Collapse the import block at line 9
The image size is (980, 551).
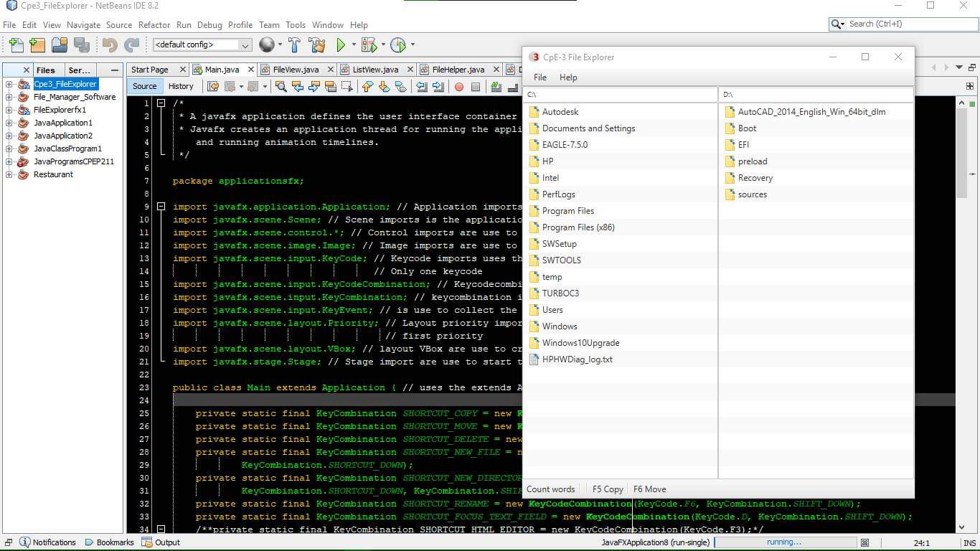[x=161, y=207]
